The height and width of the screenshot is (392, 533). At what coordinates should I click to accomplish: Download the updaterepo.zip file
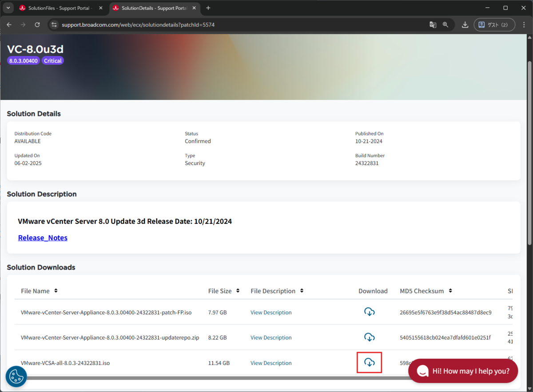click(369, 337)
